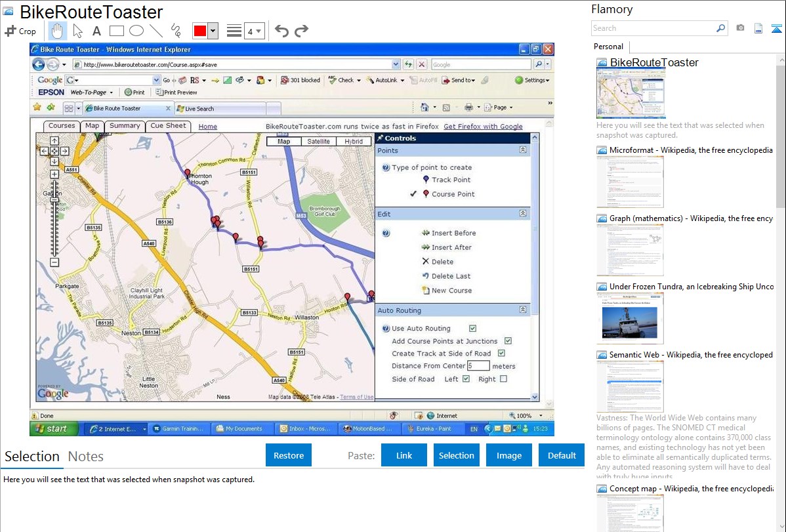Select the text annotation tool
The image size is (786, 532).
tap(96, 31)
